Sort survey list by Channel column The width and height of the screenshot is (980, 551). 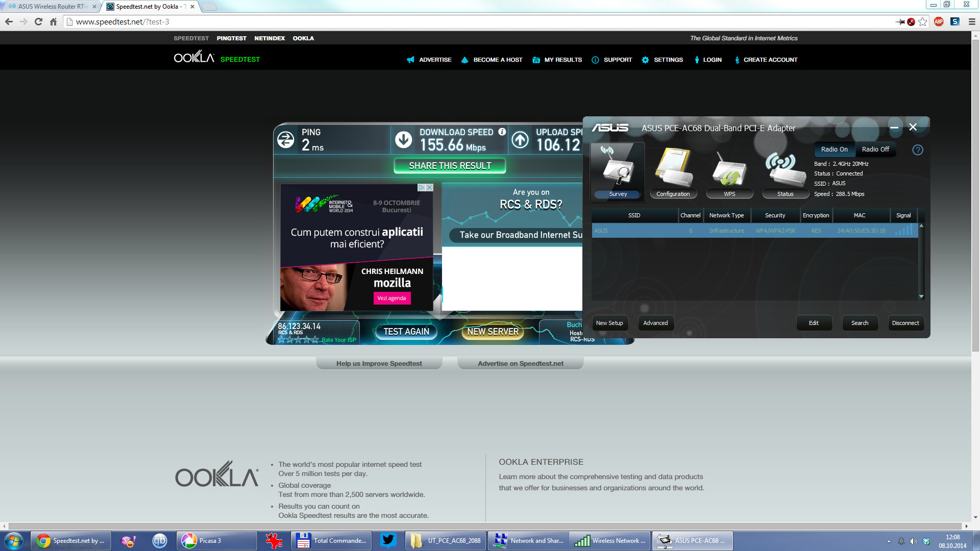pyautogui.click(x=691, y=215)
